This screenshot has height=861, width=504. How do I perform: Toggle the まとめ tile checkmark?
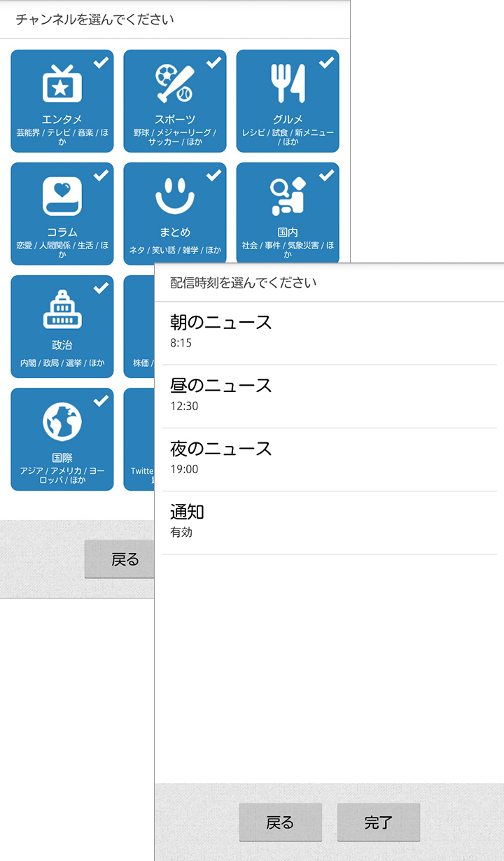(x=213, y=176)
